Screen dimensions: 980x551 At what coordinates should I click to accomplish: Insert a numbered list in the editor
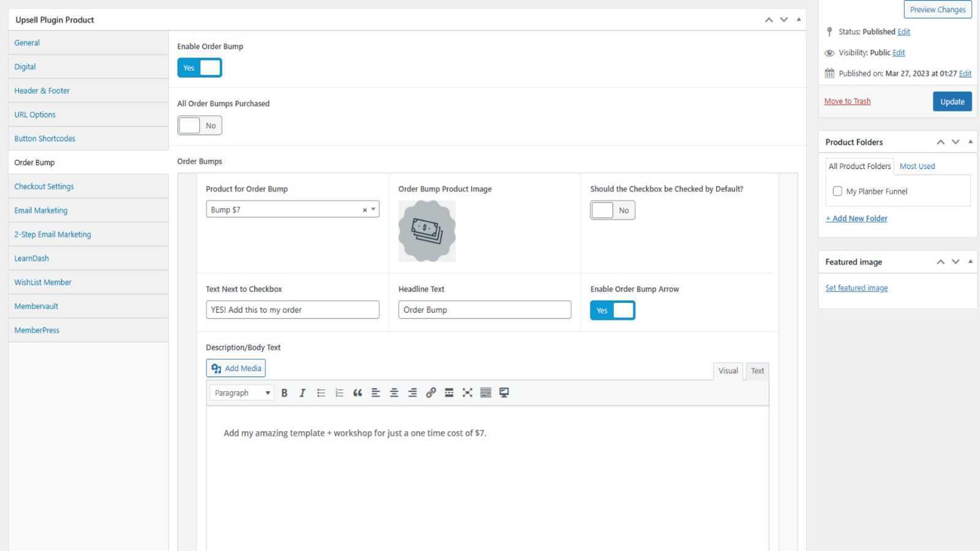339,393
